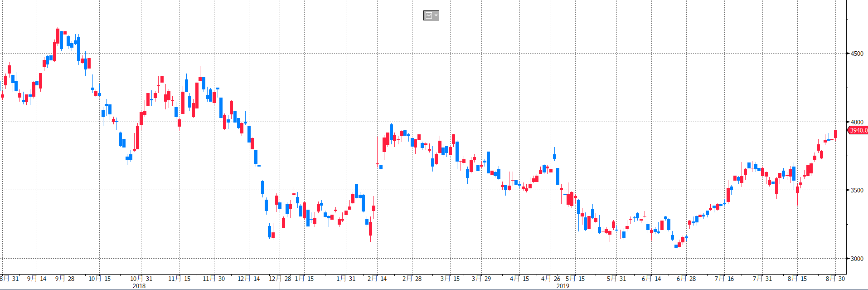Pick the 6月 28 date marker
This screenshot has height=290, width=868.
point(686,279)
